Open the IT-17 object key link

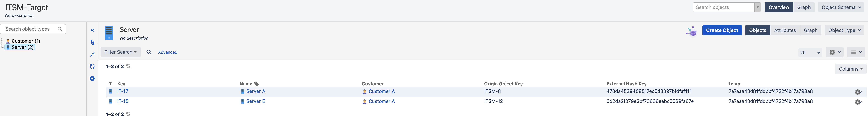point(123,91)
